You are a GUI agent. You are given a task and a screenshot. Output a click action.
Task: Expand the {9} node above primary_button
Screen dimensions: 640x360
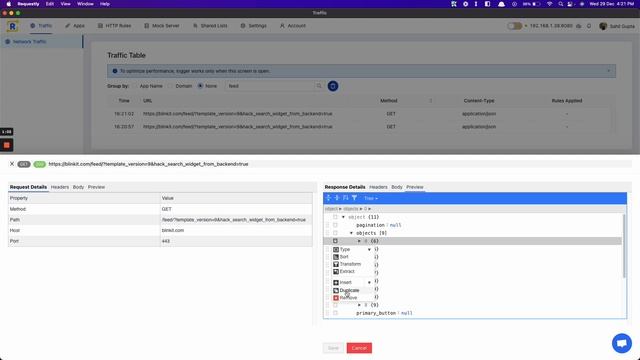point(359,305)
